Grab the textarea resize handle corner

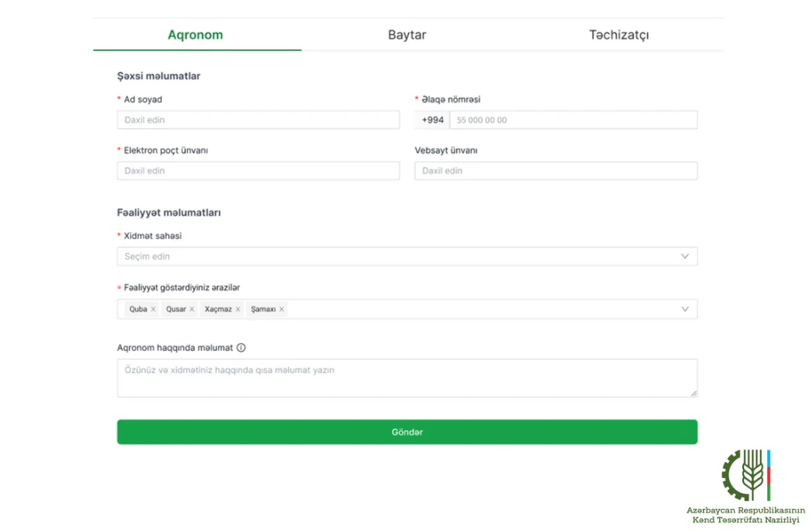tap(693, 393)
